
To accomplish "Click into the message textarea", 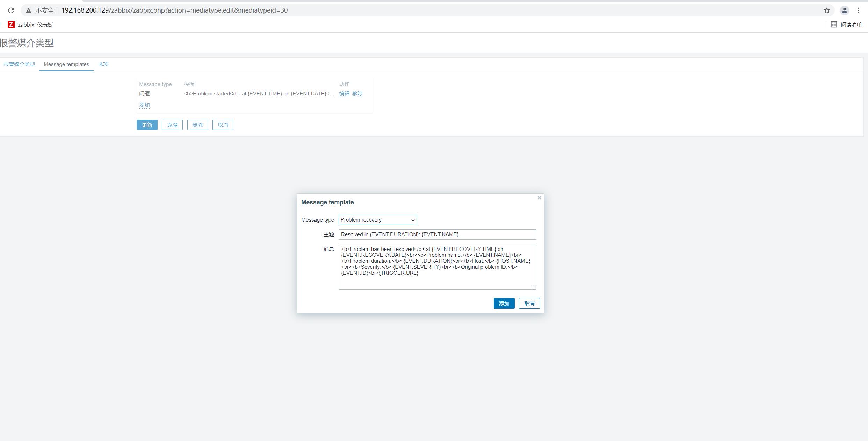I will coord(437,267).
